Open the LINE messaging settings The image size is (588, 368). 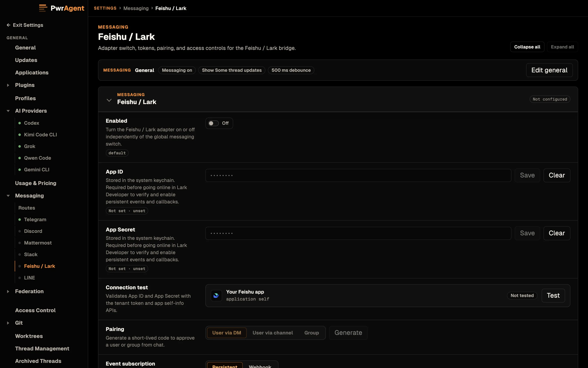29,278
